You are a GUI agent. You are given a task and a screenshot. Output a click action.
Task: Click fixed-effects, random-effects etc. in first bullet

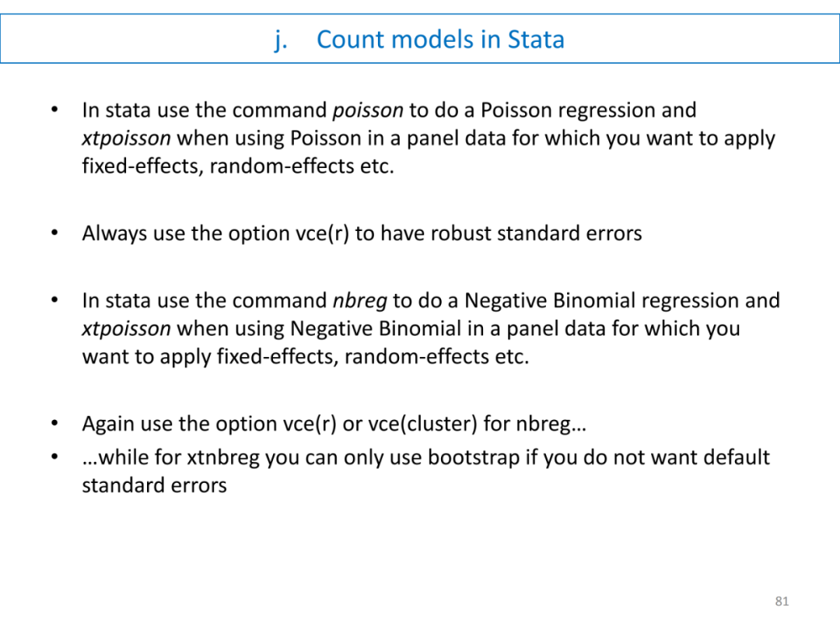point(238,166)
